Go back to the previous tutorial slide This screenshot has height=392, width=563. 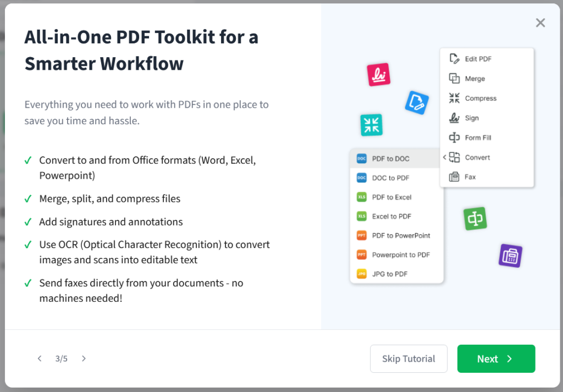[40, 358]
